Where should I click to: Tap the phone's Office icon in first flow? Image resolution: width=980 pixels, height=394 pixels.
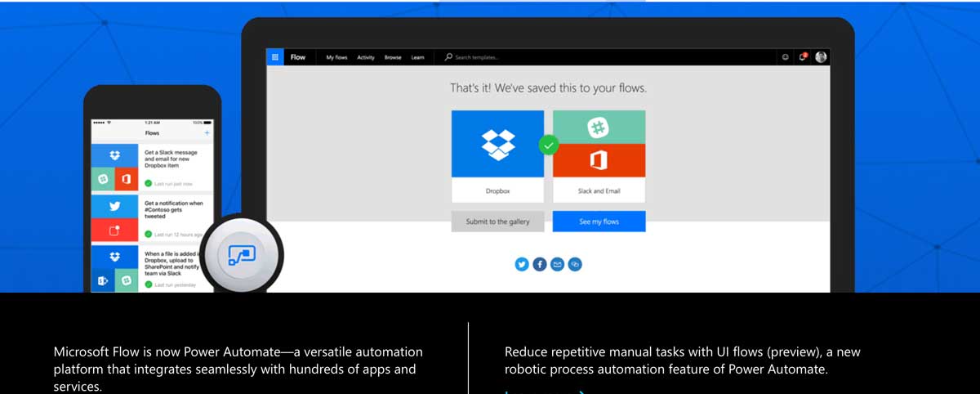pos(127,178)
